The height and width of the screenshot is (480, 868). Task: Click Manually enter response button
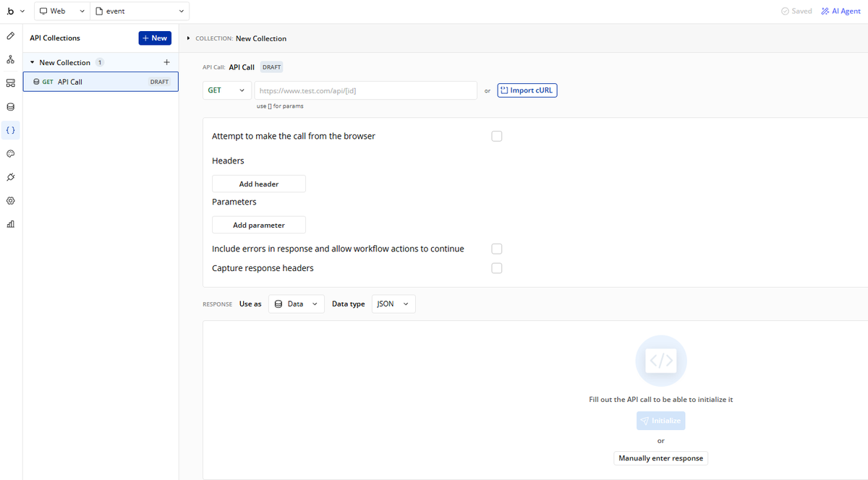pyautogui.click(x=661, y=458)
